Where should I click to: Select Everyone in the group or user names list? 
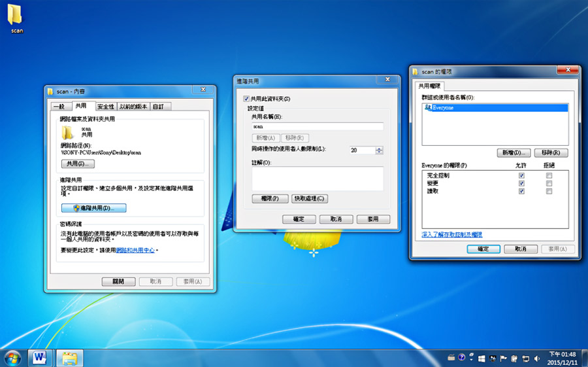click(x=495, y=107)
